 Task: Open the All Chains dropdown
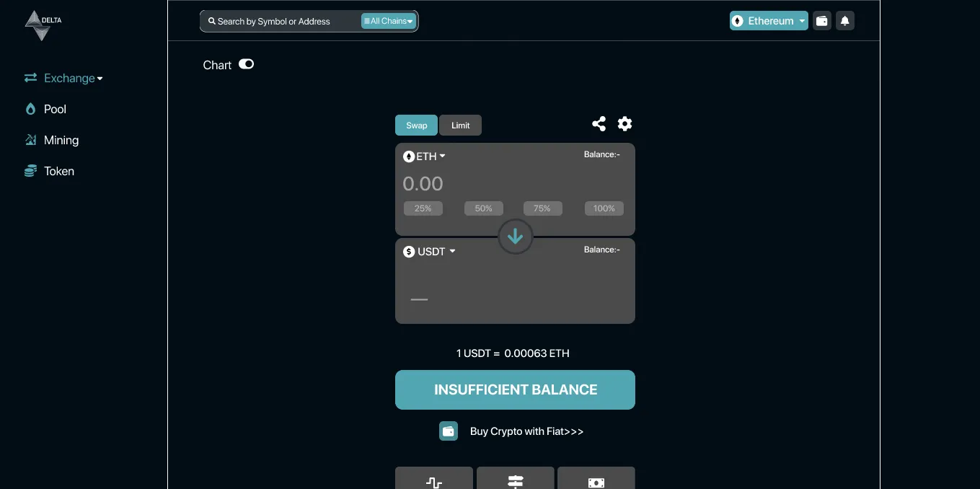pyautogui.click(x=388, y=21)
